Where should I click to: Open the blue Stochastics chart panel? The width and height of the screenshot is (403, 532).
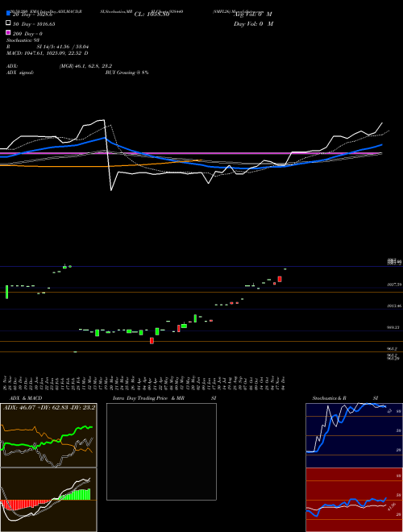point(354,435)
